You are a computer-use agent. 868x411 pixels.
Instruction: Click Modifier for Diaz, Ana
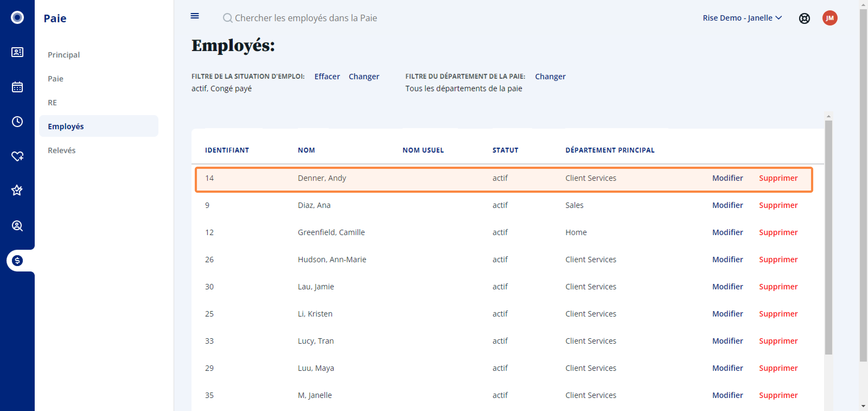(x=727, y=205)
